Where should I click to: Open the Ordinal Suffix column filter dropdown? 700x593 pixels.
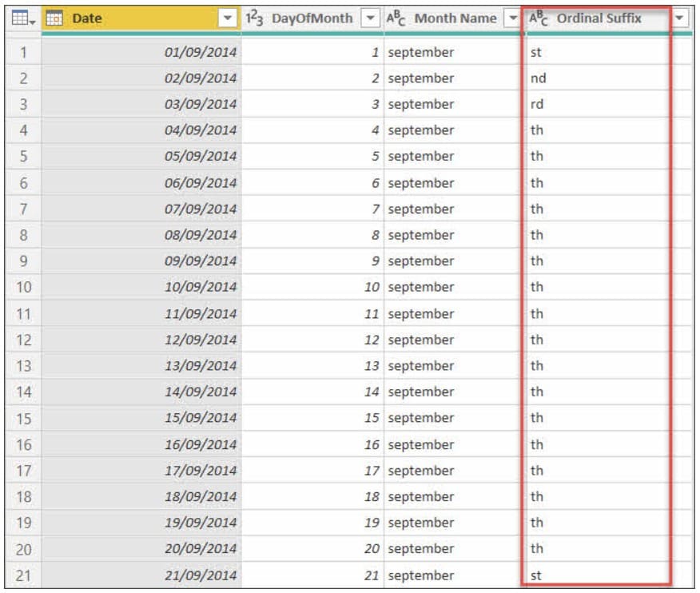679,18
